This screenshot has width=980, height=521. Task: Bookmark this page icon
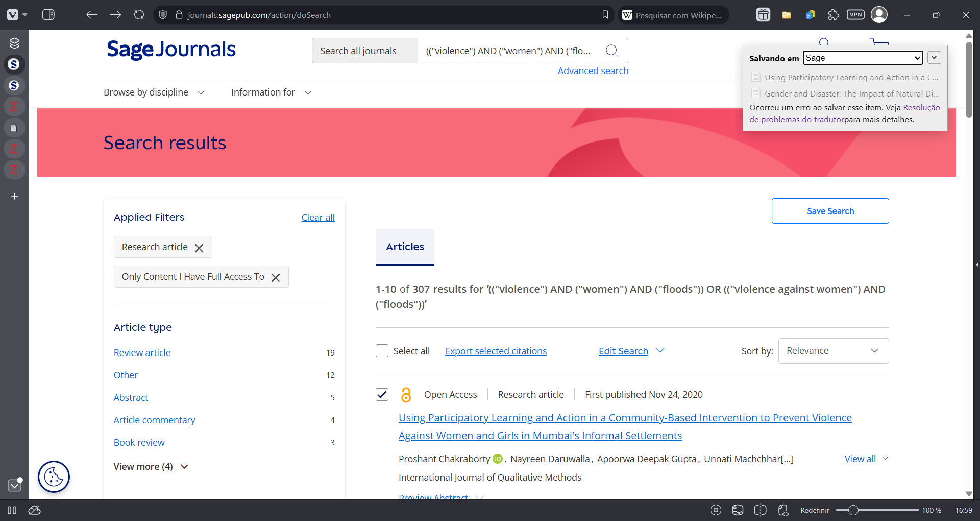click(x=605, y=15)
